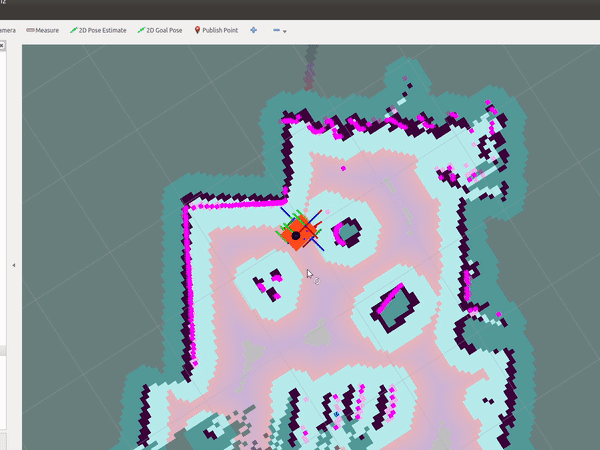
Task: Click the small obstacle below-left of the robot
Action: 267,284
